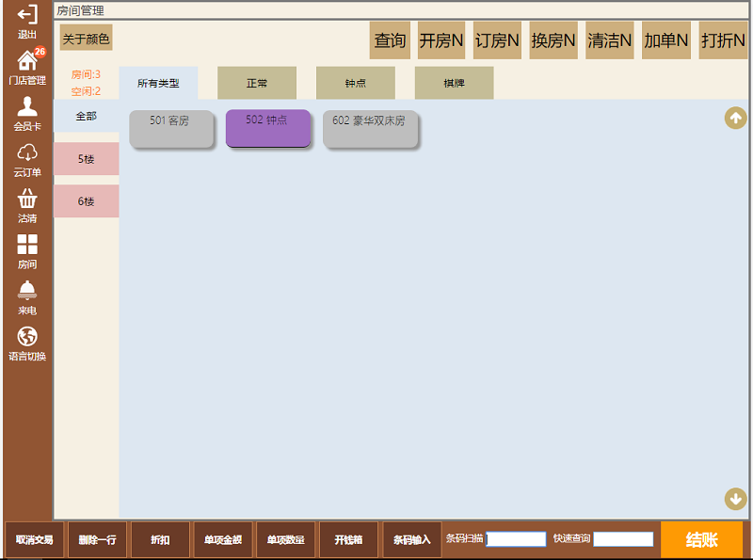Click the 开钱箱 button
The height and width of the screenshot is (560, 753).
(x=348, y=540)
